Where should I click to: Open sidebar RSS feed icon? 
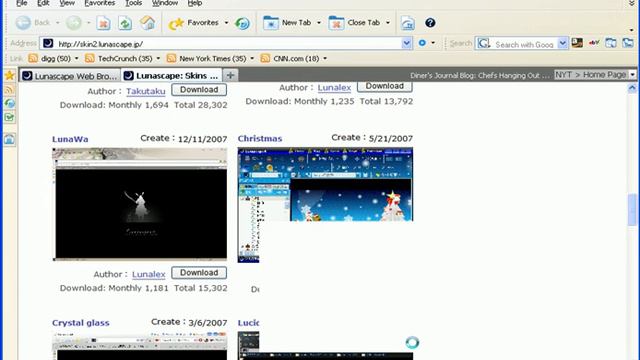click(x=9, y=89)
